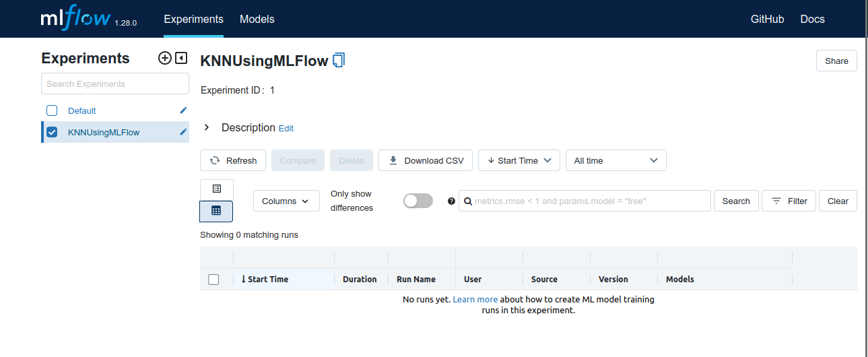Open the search help question-mark icon
This screenshot has height=357, width=868.
[451, 201]
